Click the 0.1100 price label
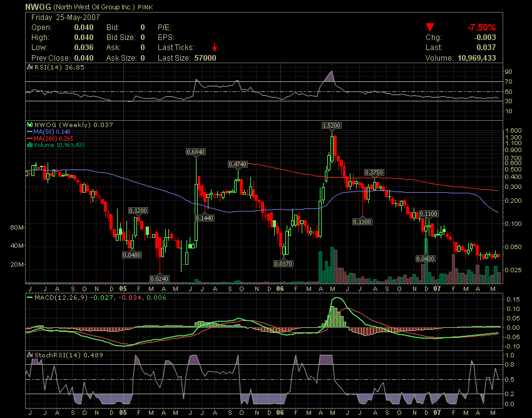The height and width of the screenshot is (418, 532). click(429, 214)
